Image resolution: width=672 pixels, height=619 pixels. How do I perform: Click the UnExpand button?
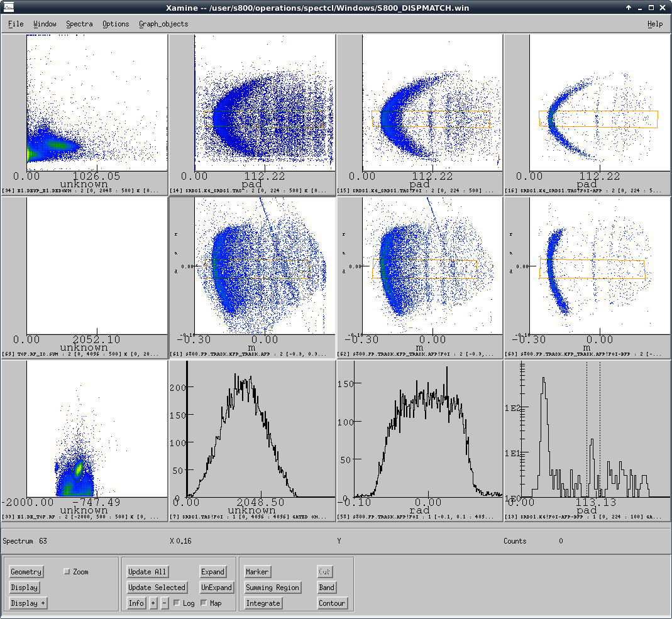click(216, 588)
